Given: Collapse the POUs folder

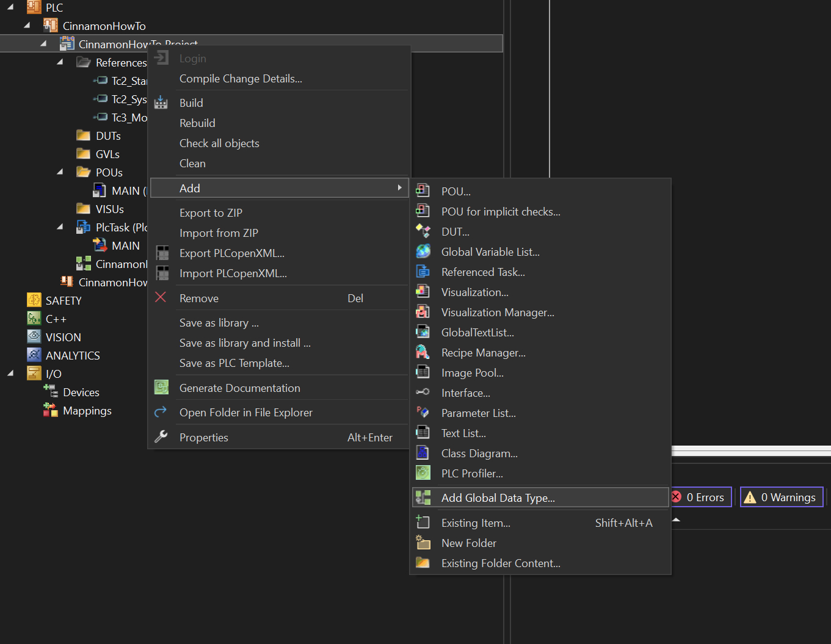Looking at the screenshot, I should click(x=60, y=172).
